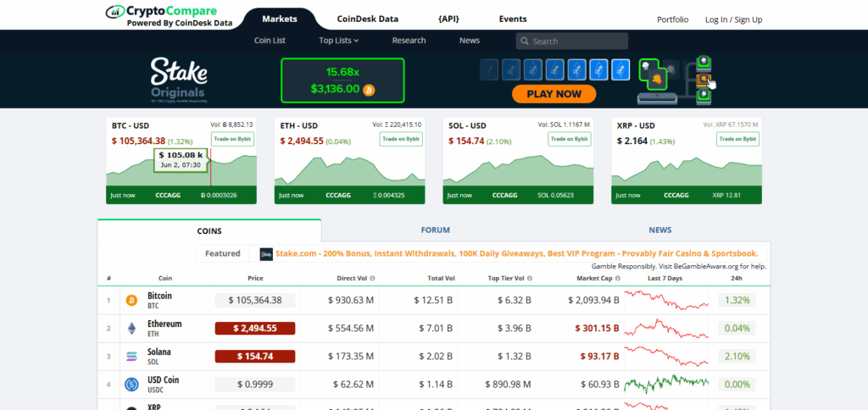Click the SOL - USD price chart

click(518, 170)
